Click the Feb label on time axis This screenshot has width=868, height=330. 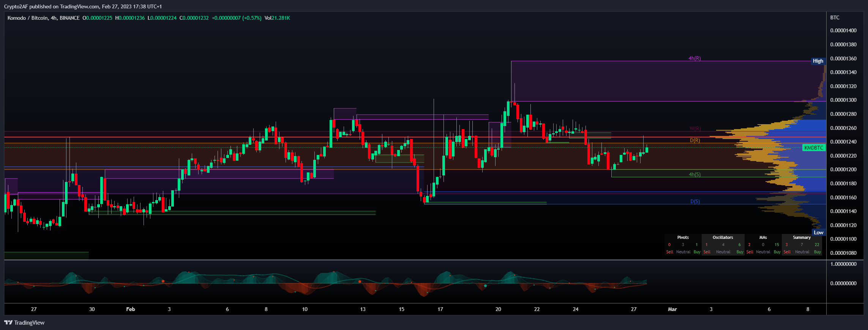click(131, 309)
